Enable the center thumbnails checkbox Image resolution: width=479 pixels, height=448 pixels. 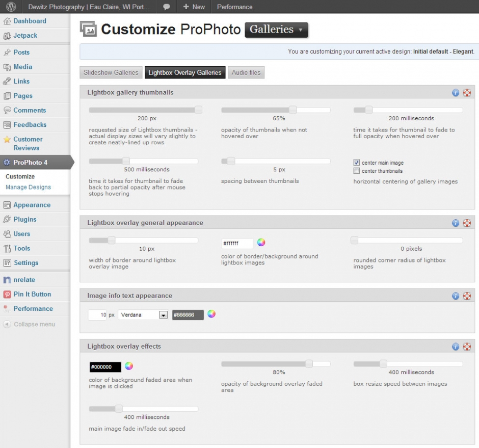coord(357,171)
